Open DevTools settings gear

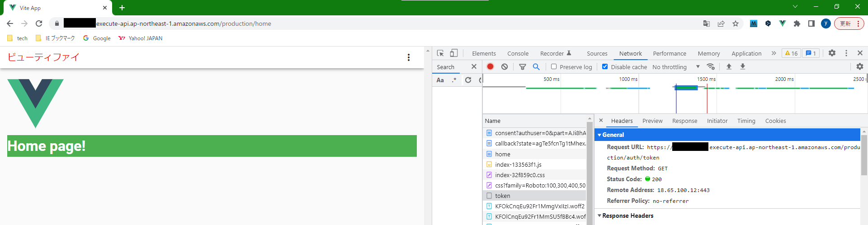click(832, 53)
